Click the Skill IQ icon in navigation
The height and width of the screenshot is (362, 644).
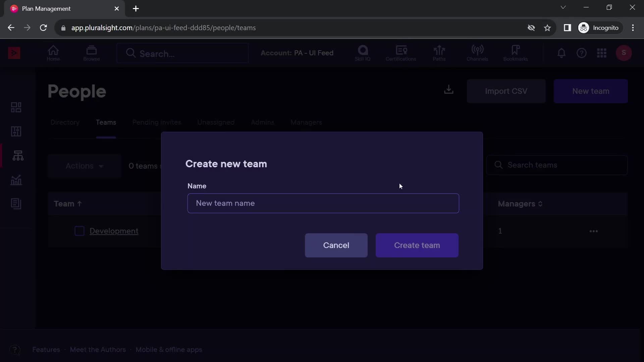pos(363,53)
